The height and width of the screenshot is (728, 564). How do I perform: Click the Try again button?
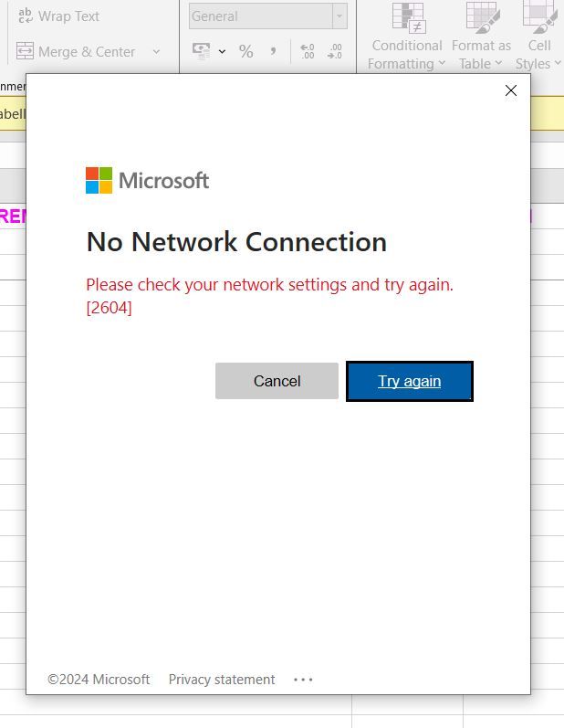click(410, 381)
